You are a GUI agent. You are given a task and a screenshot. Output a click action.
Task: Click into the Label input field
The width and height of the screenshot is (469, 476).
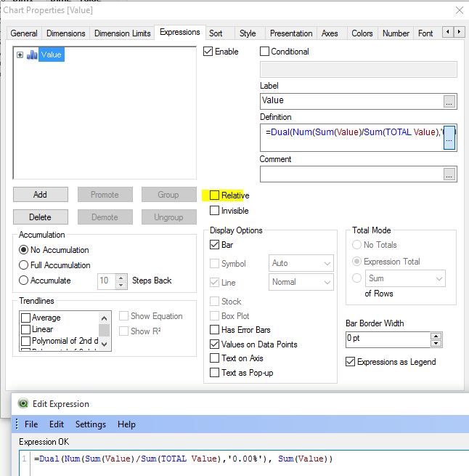[351, 101]
